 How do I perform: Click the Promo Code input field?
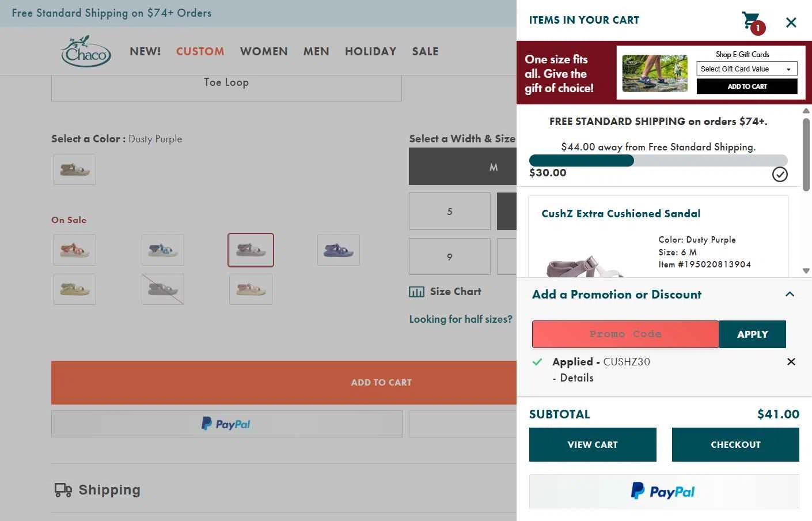point(625,334)
